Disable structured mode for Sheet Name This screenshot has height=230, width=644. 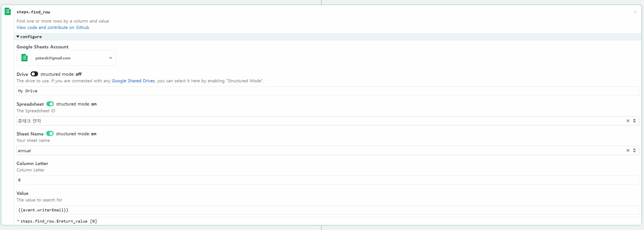[x=50, y=134]
